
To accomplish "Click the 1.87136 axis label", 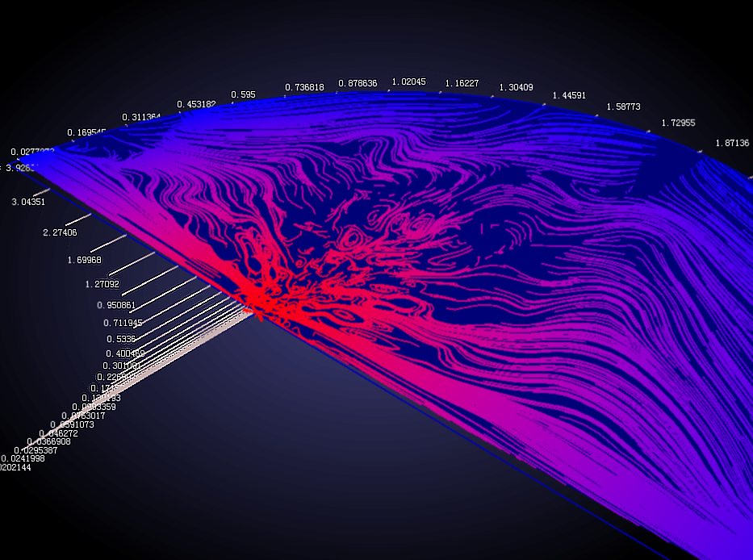I will (x=732, y=143).
